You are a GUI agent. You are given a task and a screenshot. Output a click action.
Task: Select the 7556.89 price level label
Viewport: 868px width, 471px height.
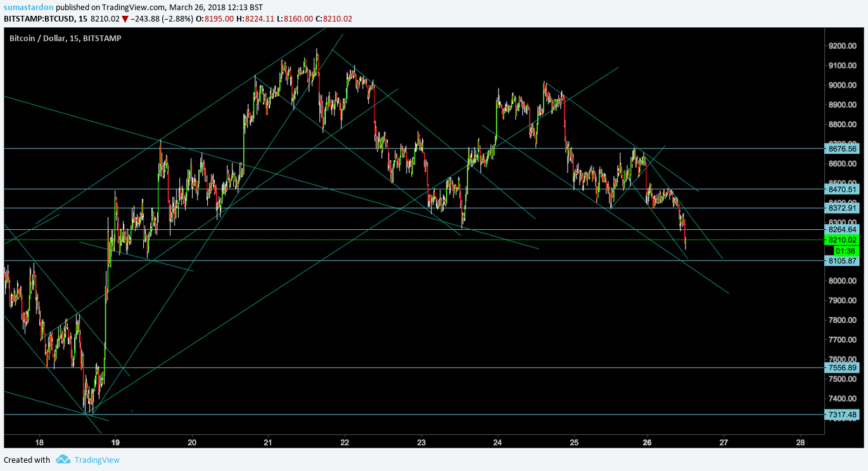(x=842, y=368)
